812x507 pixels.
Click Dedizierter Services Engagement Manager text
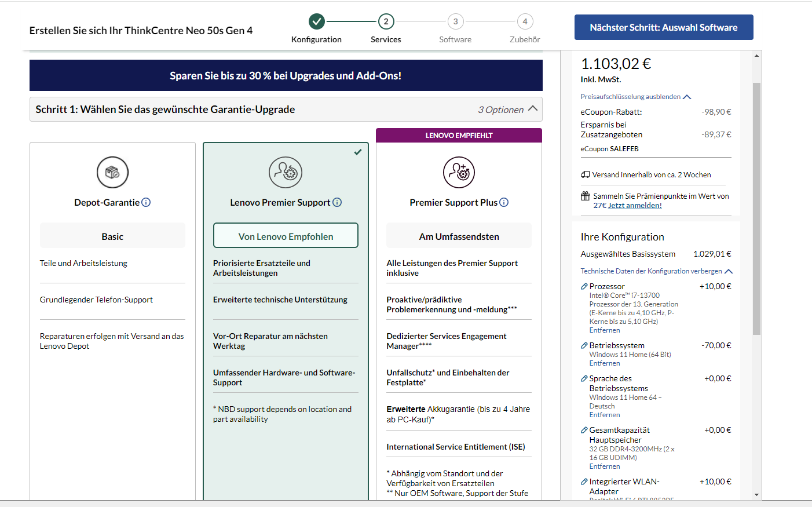(x=447, y=341)
